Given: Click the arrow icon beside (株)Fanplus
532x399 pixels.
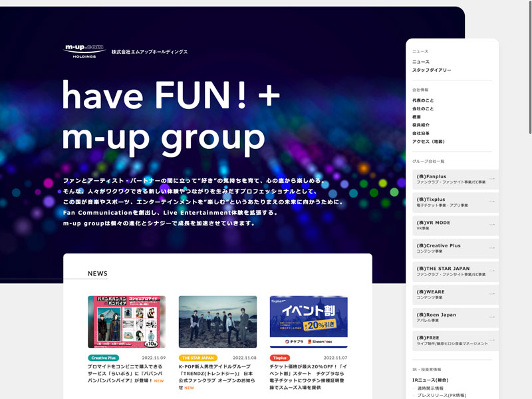Looking at the screenshot, I should pos(491,179).
